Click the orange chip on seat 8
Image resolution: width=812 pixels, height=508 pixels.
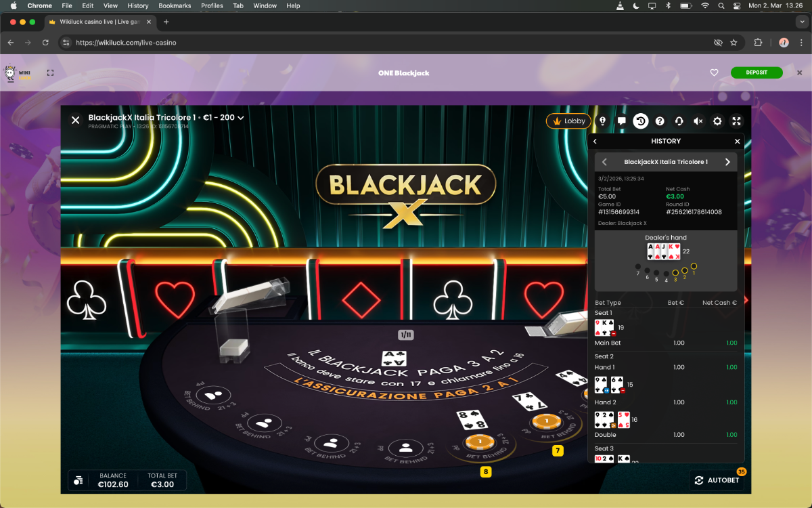click(477, 441)
